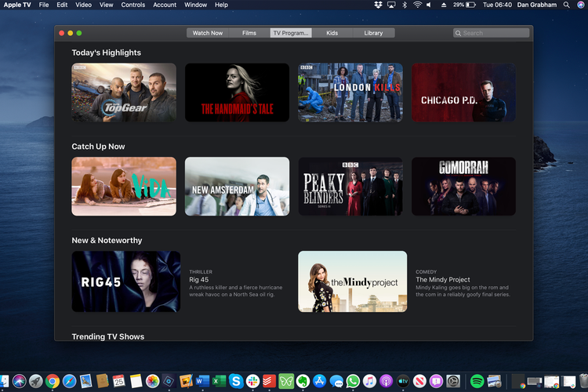The height and width of the screenshot is (392, 588).
Task: Open Siri from the Dock
Action: (19, 382)
